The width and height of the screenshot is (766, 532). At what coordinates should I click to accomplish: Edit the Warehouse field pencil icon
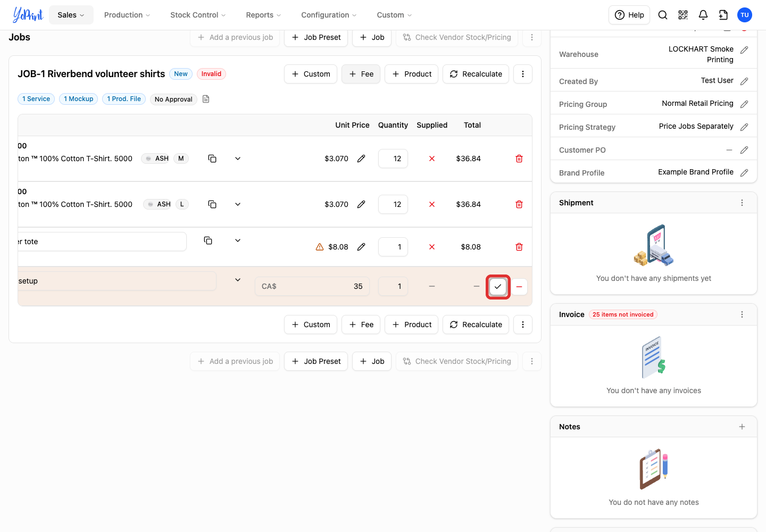coord(744,50)
